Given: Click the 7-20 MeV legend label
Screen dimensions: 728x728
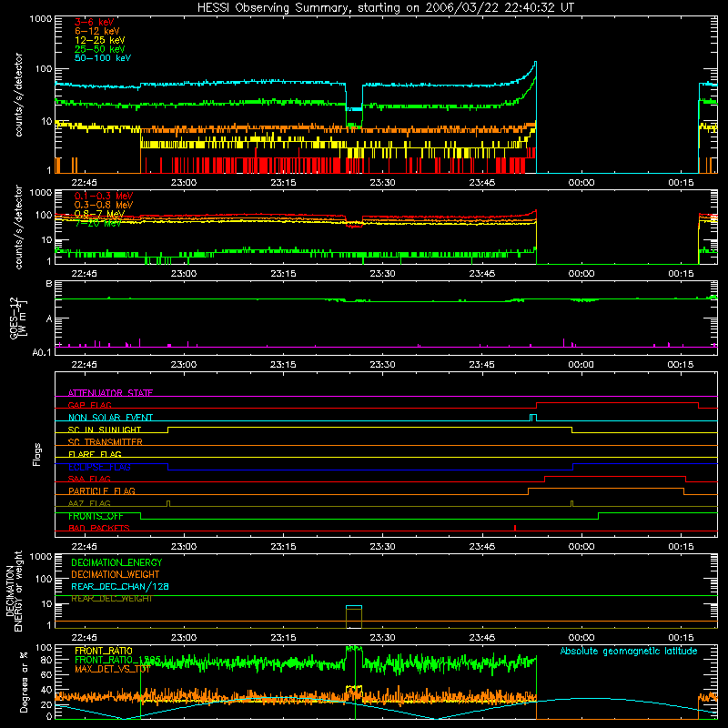Looking at the screenshot, I should click(98, 223).
